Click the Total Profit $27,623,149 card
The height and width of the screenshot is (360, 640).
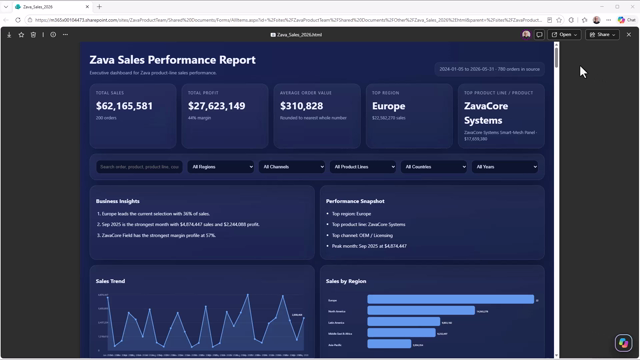click(x=225, y=116)
